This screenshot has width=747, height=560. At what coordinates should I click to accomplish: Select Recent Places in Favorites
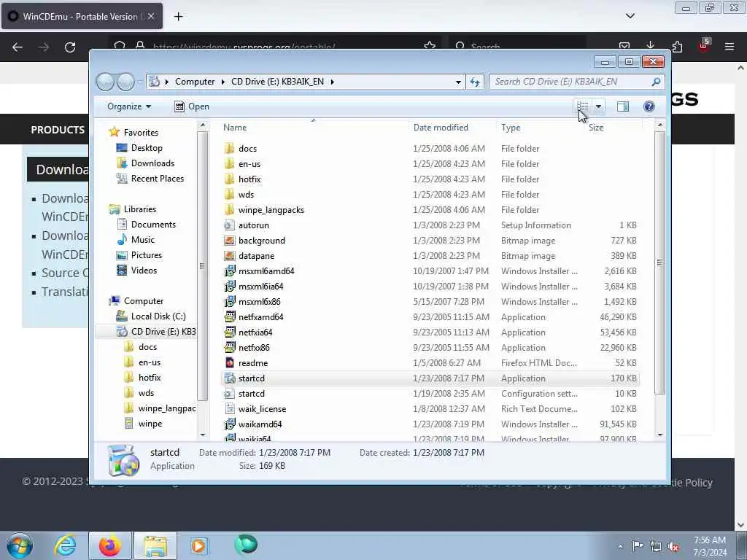point(158,179)
